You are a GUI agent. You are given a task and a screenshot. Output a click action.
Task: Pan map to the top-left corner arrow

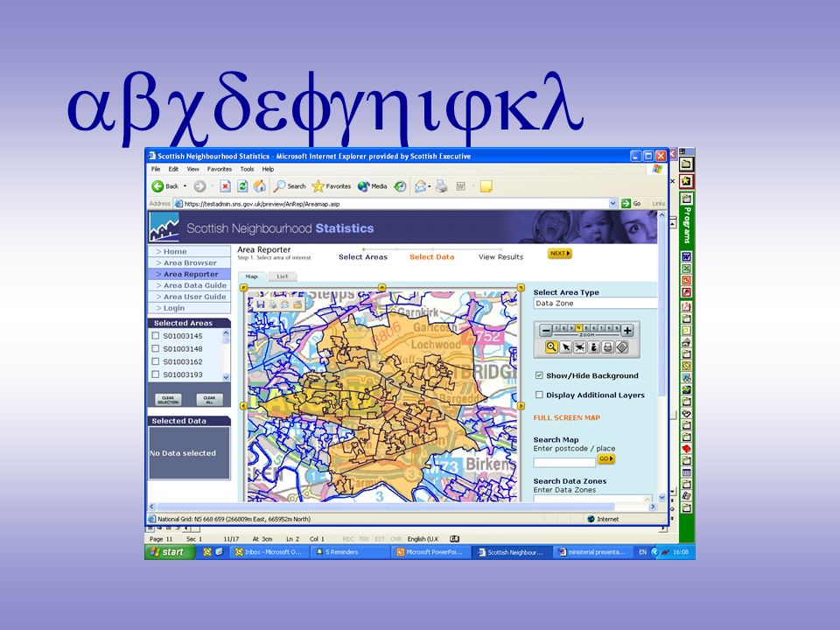243,288
